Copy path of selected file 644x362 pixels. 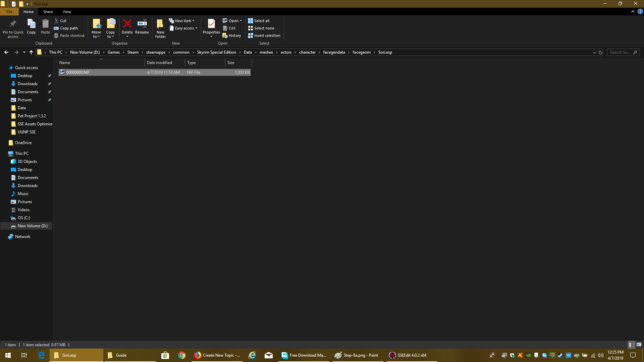coord(66,28)
